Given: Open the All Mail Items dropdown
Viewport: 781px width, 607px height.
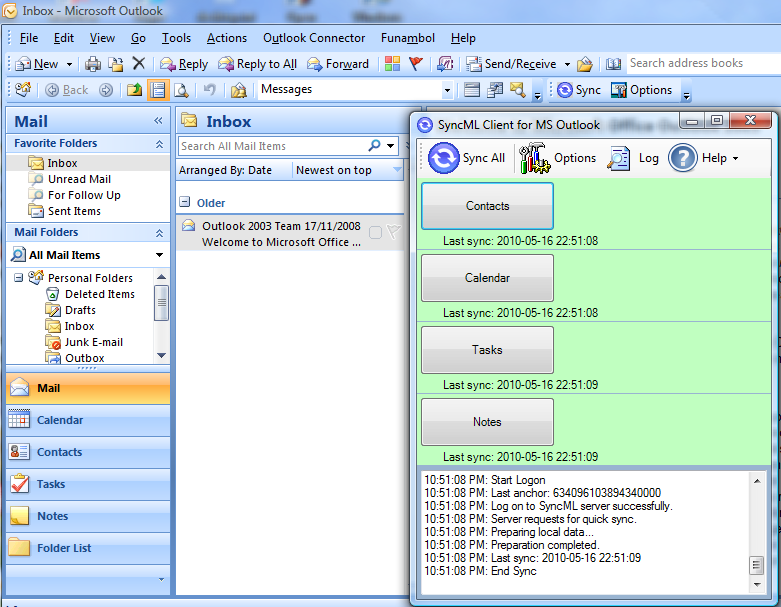Looking at the screenshot, I should click(x=159, y=255).
